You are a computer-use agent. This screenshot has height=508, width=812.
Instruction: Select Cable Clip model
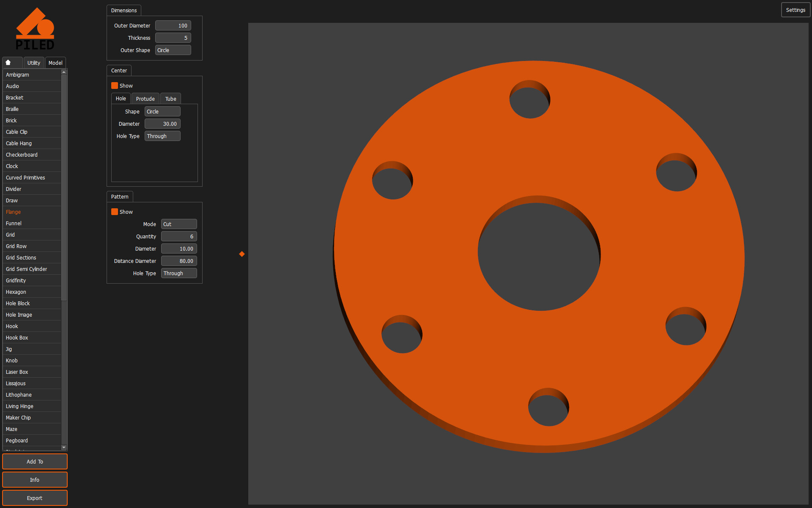point(32,132)
